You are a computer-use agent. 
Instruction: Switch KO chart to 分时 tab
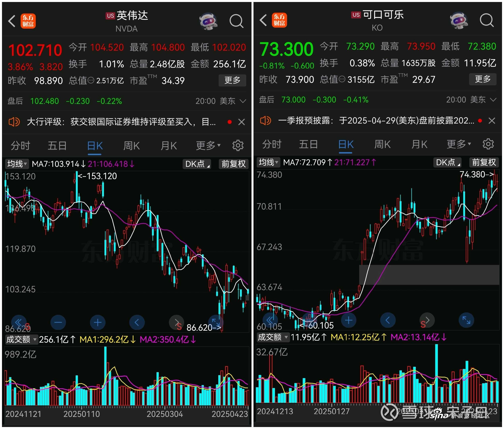(x=272, y=144)
